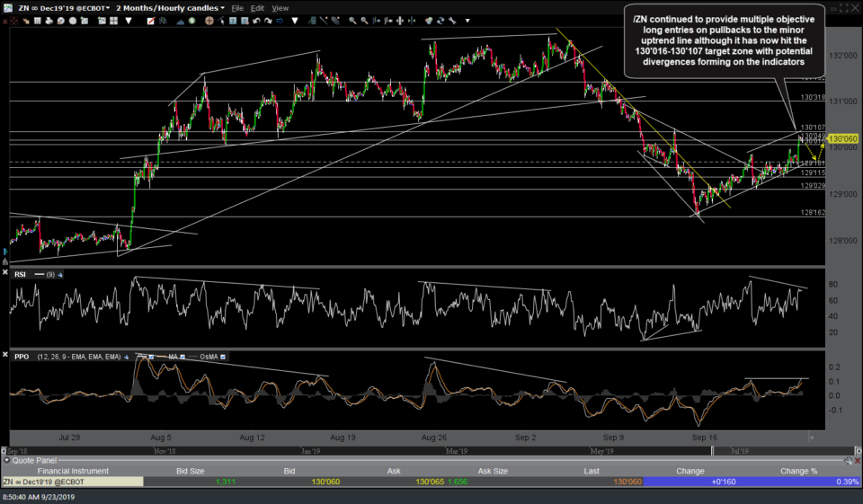The height and width of the screenshot is (504, 863).
Task: Click the continuous contract infinity symbol beside ZN
Action: click(x=36, y=8)
